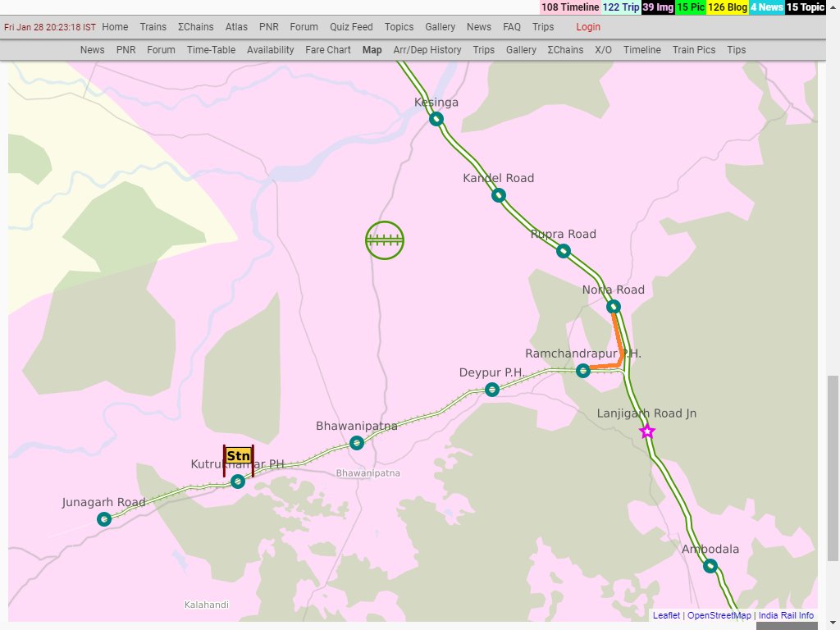Click the circular railway track icon

pyautogui.click(x=385, y=240)
